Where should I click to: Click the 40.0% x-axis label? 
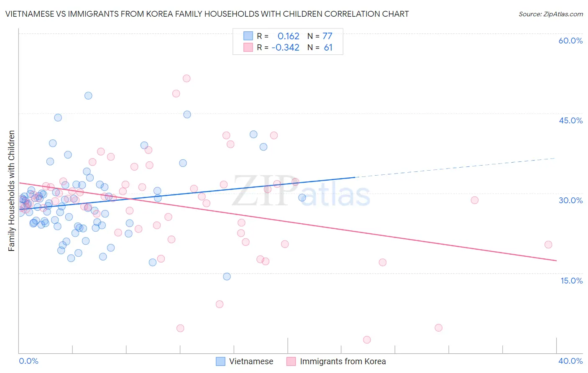click(570, 361)
